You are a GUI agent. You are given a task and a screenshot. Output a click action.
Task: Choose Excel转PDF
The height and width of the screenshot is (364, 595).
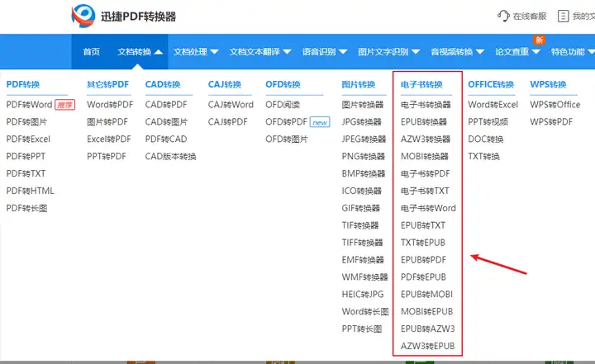[109, 139]
